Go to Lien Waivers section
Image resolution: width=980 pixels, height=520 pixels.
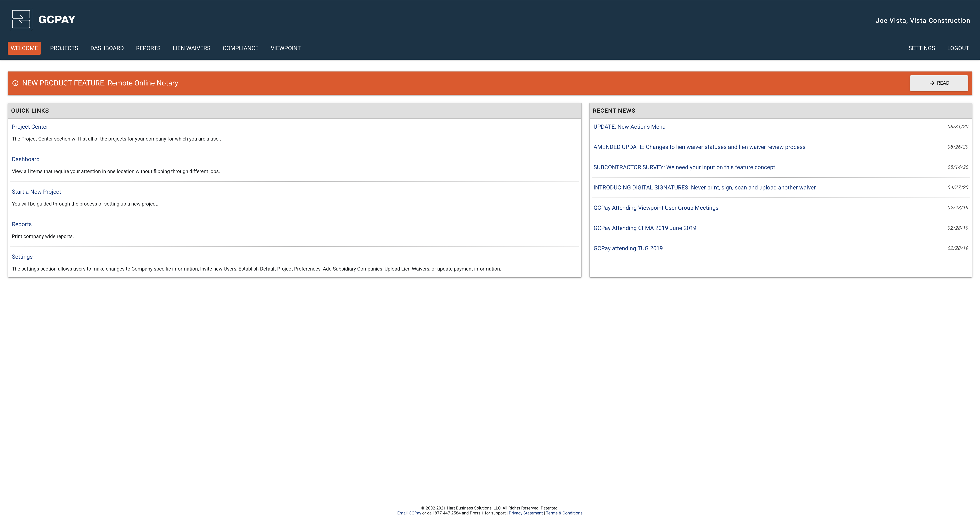tap(191, 48)
